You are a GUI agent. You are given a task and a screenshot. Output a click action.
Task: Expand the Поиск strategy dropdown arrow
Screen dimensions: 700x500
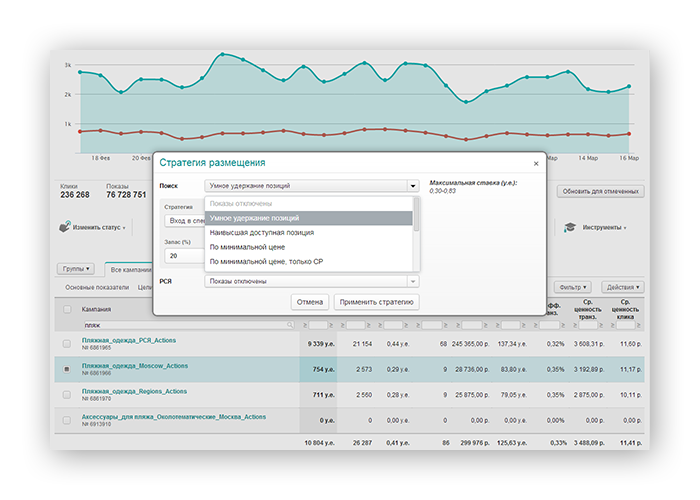point(412,185)
